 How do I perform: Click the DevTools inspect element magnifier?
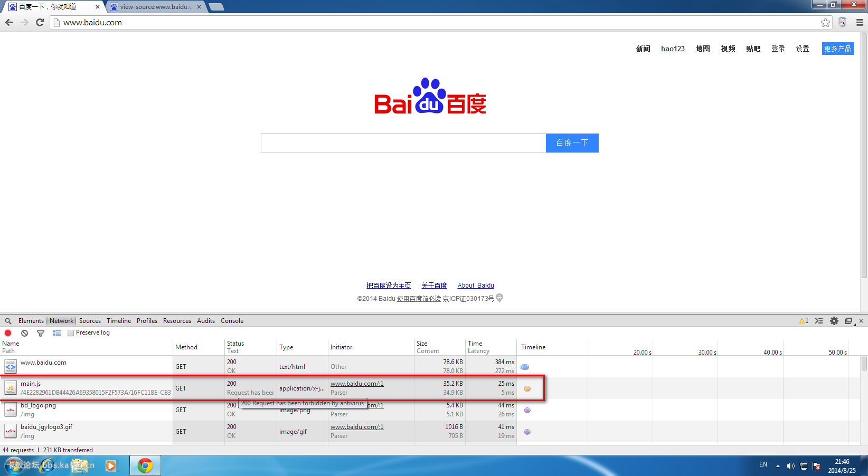click(8, 321)
